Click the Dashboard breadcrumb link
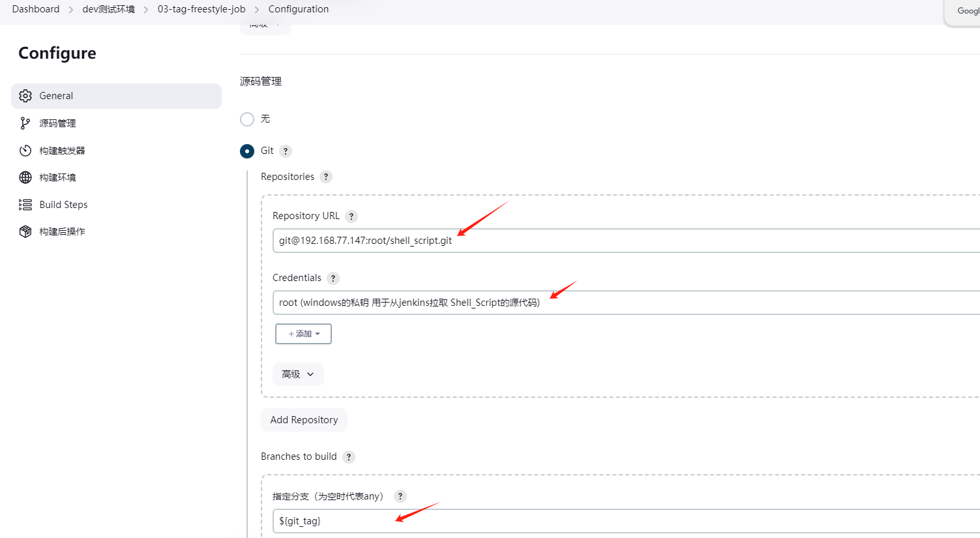 (36, 9)
